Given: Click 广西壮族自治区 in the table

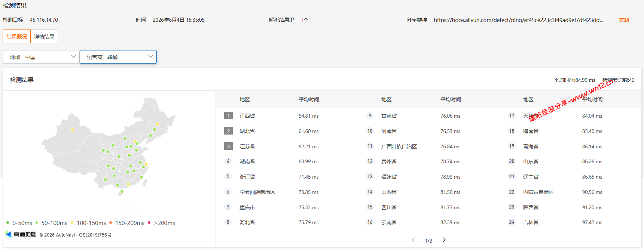Looking at the screenshot, I should pyautogui.click(x=399, y=147).
